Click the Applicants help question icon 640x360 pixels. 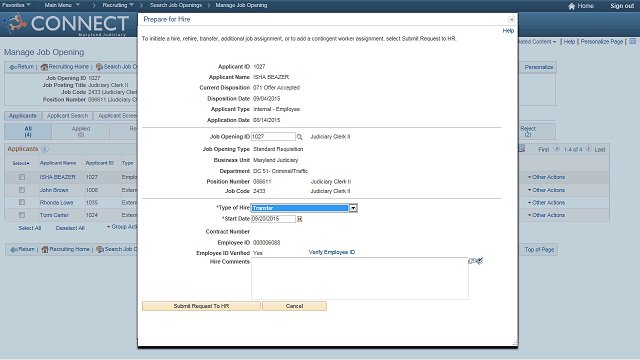point(45,149)
